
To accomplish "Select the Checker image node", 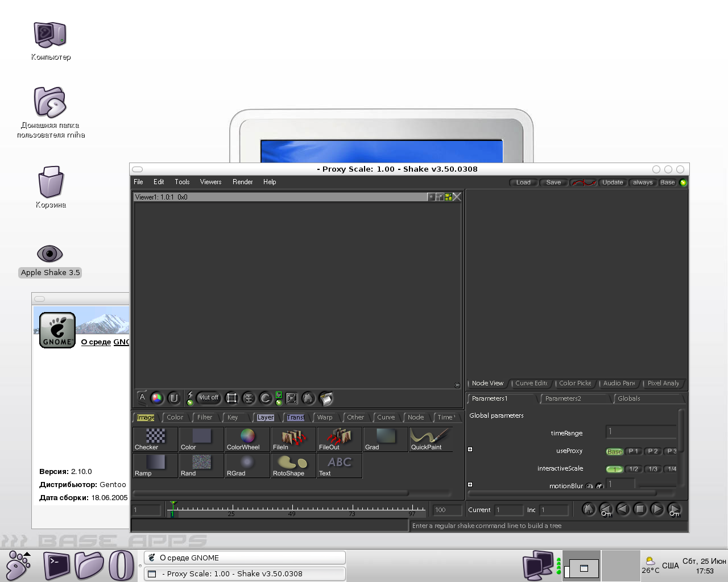I will point(155,439).
